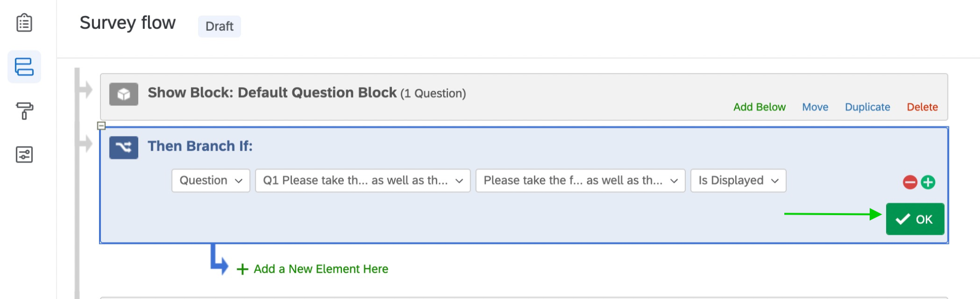
Task: Open the Survey options sliders icon
Action: pos(24,154)
